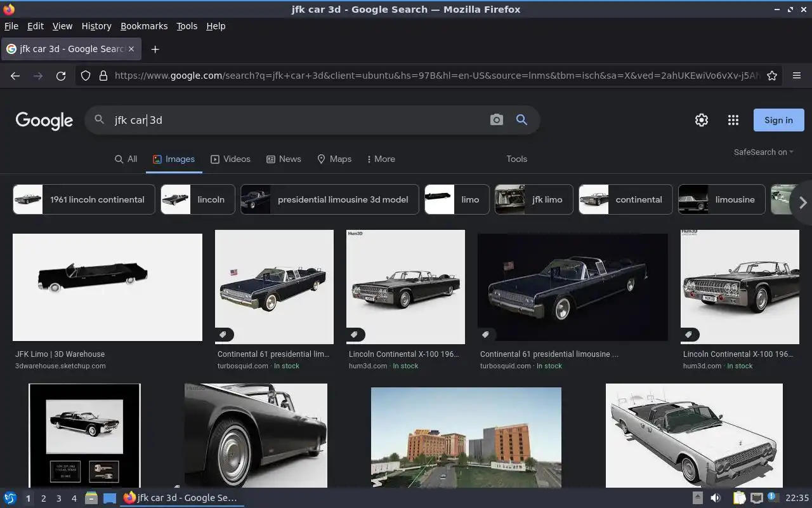This screenshot has height=508, width=812.
Task: Switch to workspace 3
Action: pos(58,498)
